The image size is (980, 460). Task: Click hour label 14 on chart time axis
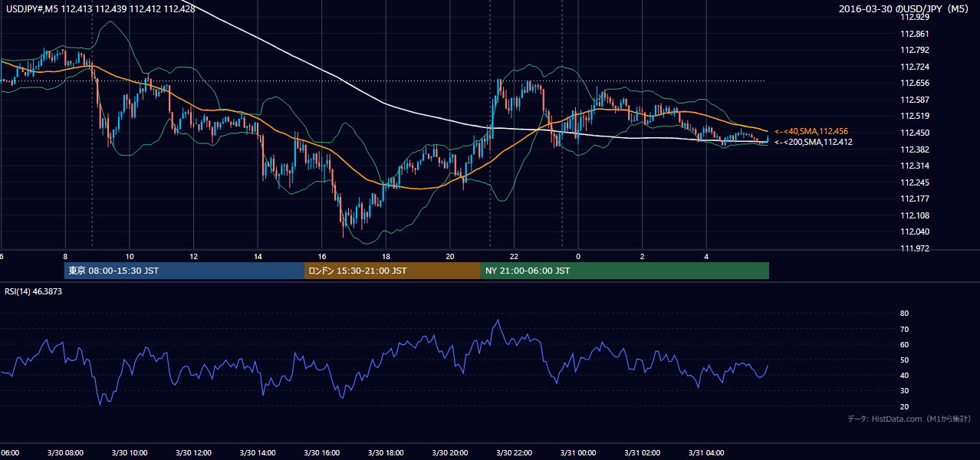point(258,256)
